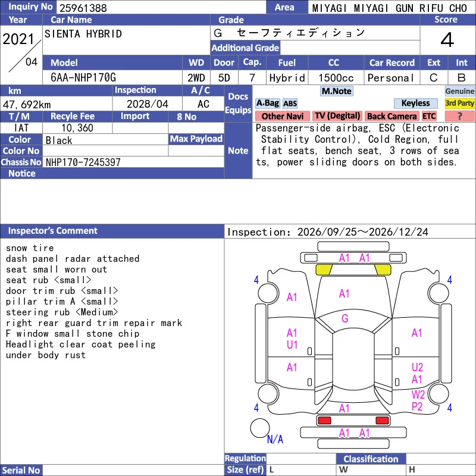Click the red question mark badge

click(459, 116)
